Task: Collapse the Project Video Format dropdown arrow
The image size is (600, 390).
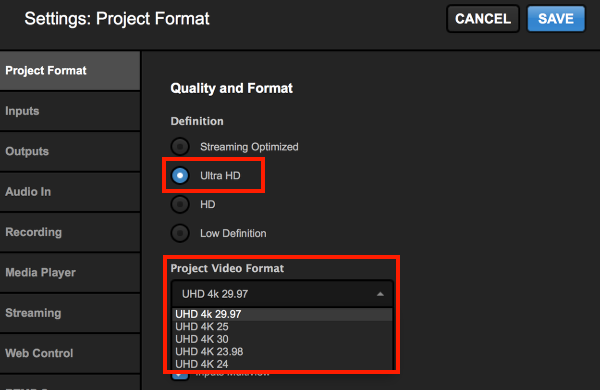Action: [380, 294]
